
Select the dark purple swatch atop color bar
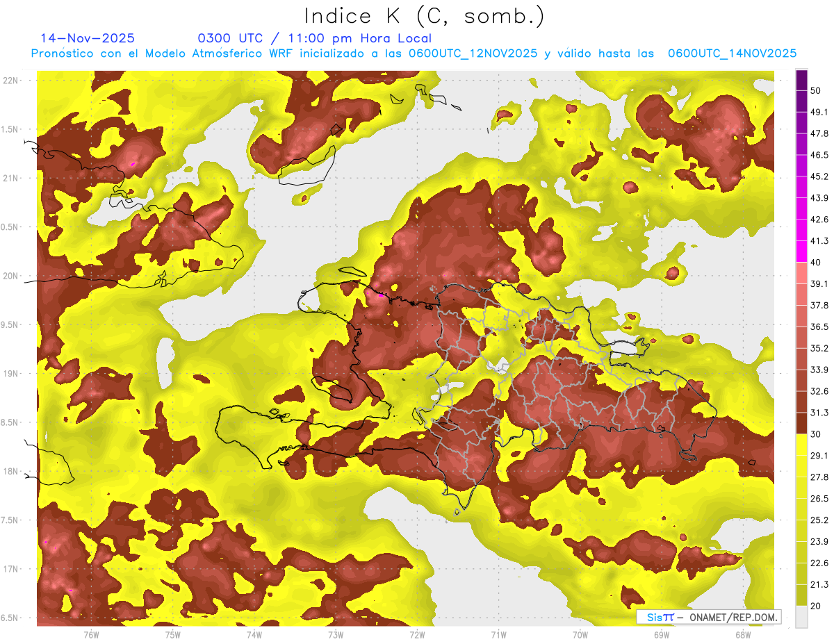click(801, 79)
